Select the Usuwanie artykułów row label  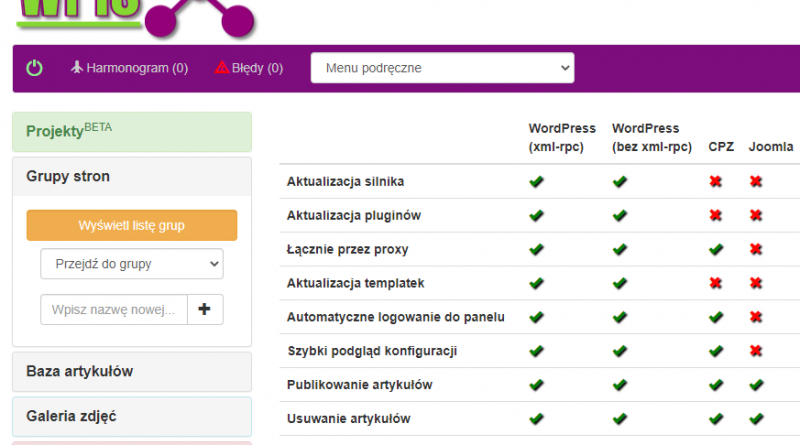pos(348,419)
